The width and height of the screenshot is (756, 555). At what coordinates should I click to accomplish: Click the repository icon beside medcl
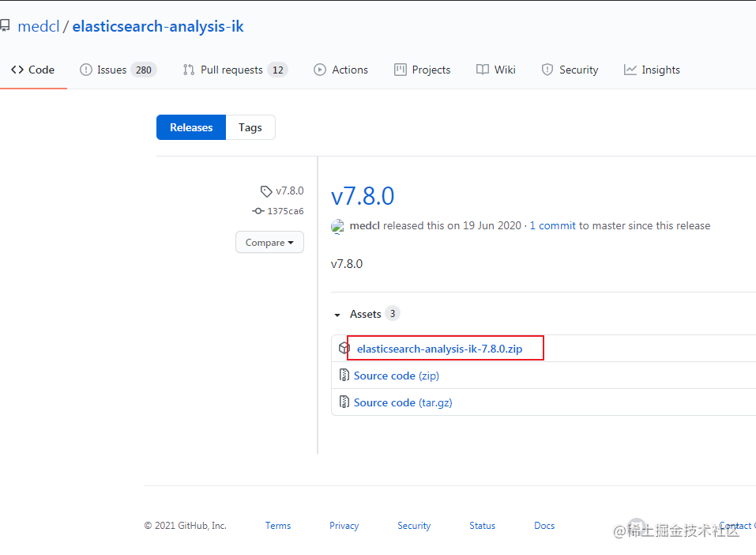point(4,25)
